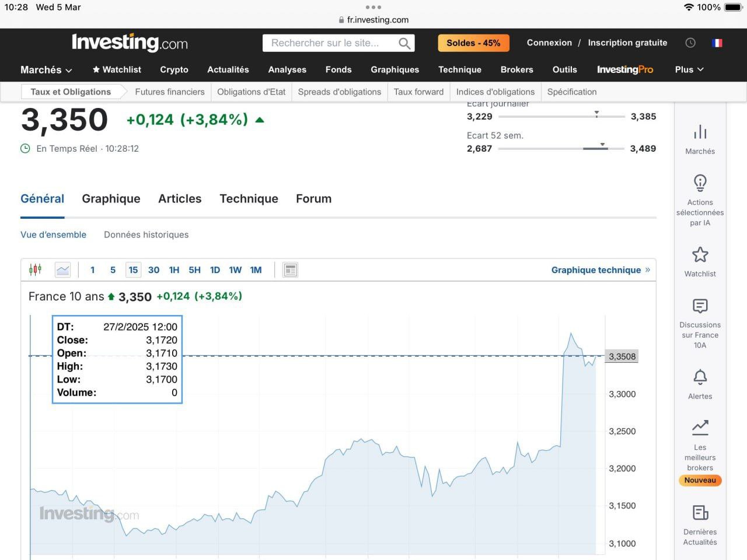This screenshot has width=747, height=560.
Task: Switch chart interval to 1W
Action: 235,269
